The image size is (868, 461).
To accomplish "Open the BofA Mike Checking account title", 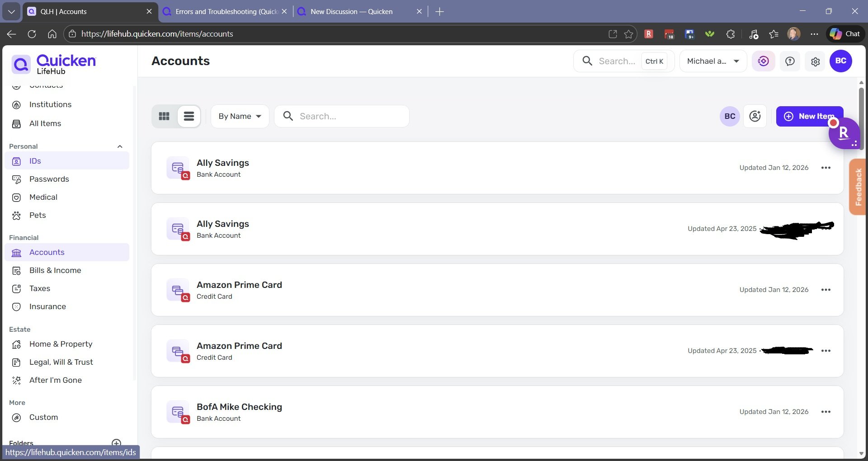I will pos(239,407).
